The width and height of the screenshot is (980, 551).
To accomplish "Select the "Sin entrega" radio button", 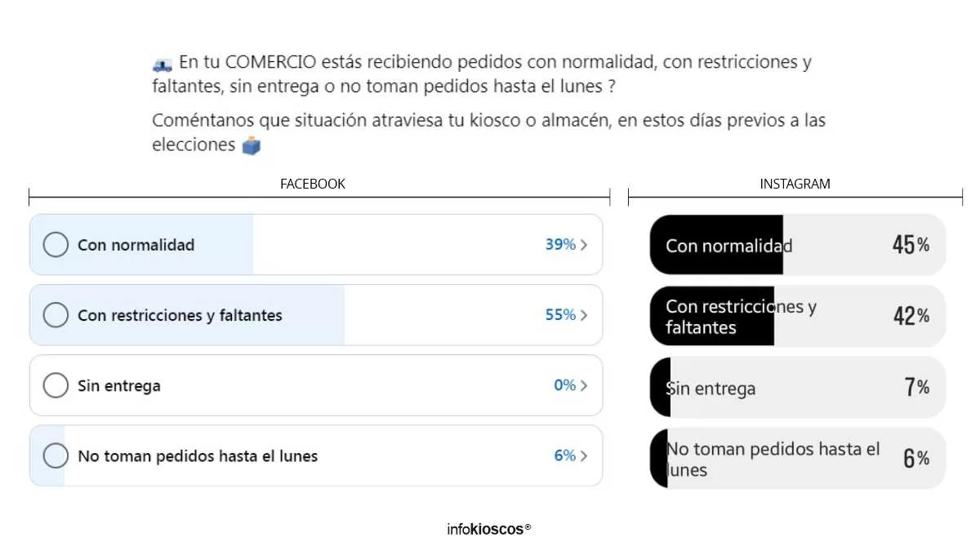I will (x=56, y=385).
